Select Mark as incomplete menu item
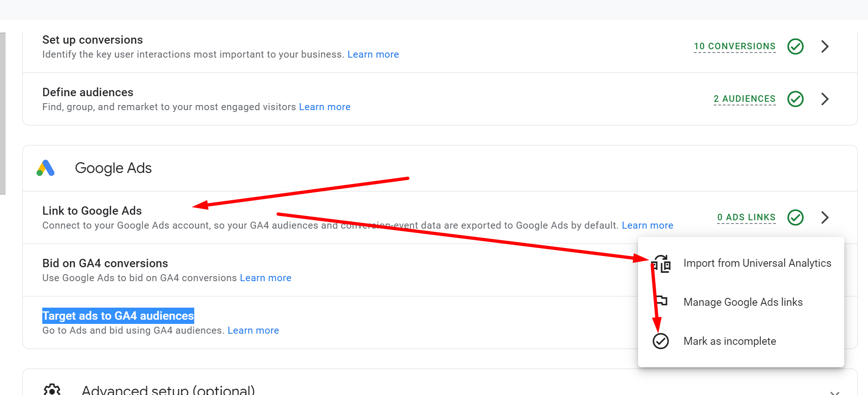868x395 pixels. tap(741, 341)
